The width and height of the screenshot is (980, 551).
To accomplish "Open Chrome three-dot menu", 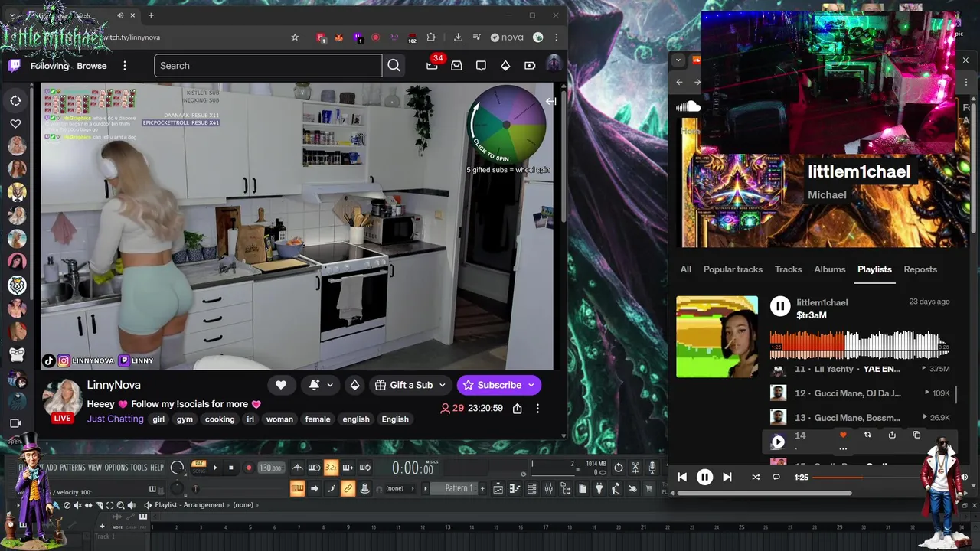I will point(557,37).
